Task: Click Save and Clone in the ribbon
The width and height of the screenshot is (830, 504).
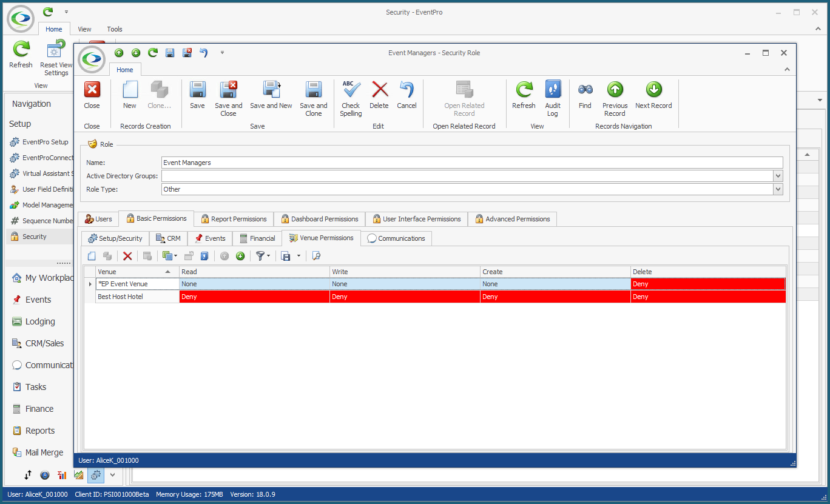Action: pos(313,99)
